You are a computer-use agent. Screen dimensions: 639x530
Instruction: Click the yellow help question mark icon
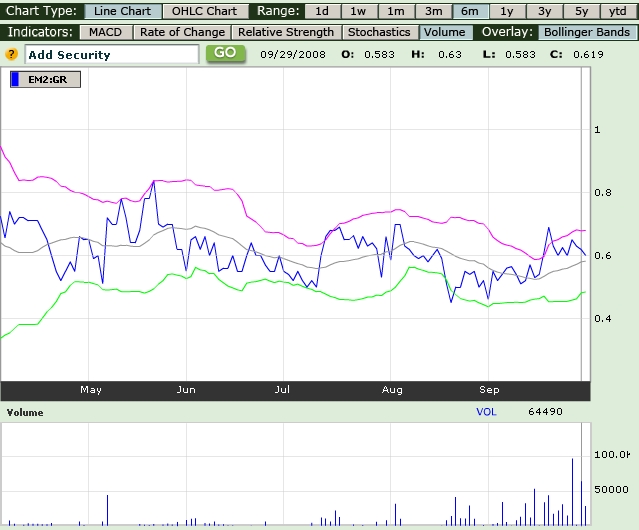(x=12, y=53)
